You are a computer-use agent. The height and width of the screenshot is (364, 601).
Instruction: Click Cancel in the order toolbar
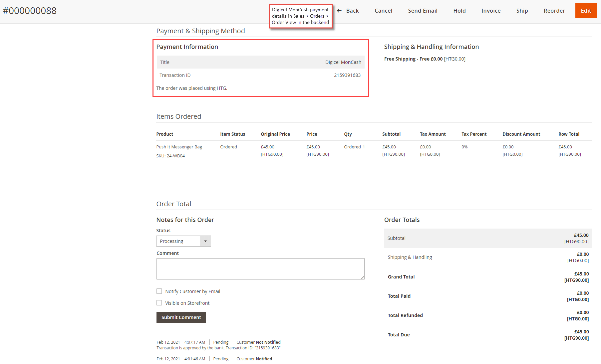pos(383,10)
